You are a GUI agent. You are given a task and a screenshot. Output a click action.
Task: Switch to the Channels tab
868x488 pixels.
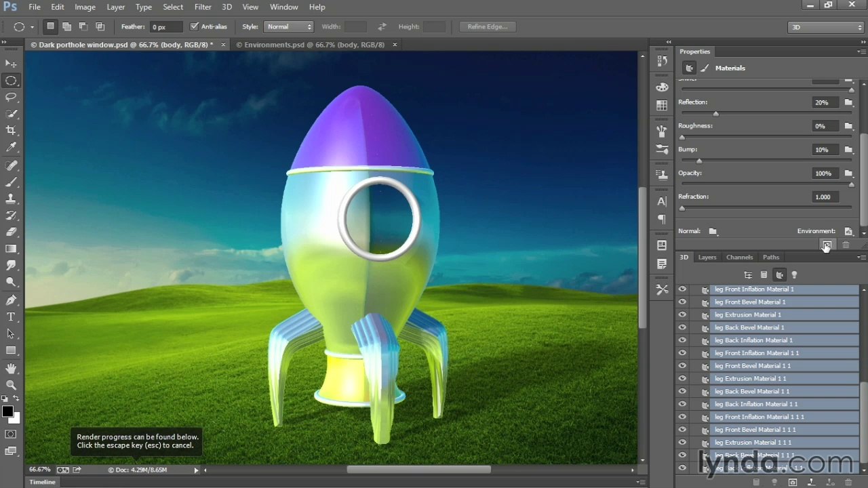point(739,258)
